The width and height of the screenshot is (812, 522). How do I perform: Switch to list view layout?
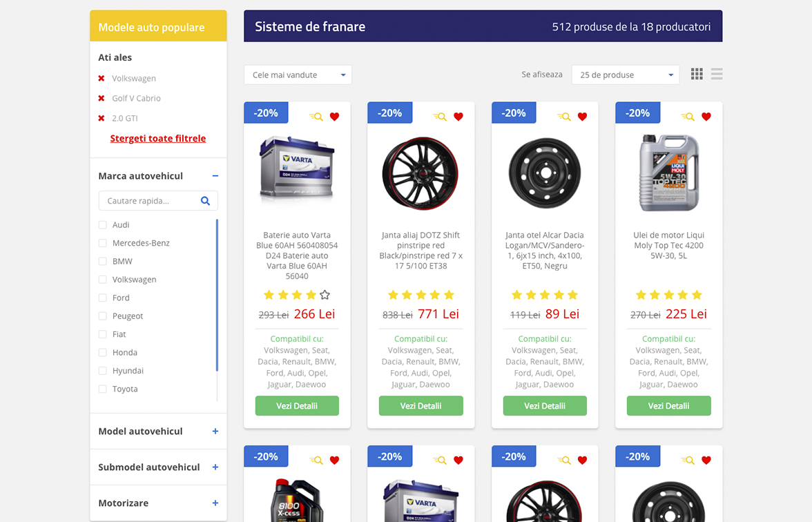coord(717,74)
